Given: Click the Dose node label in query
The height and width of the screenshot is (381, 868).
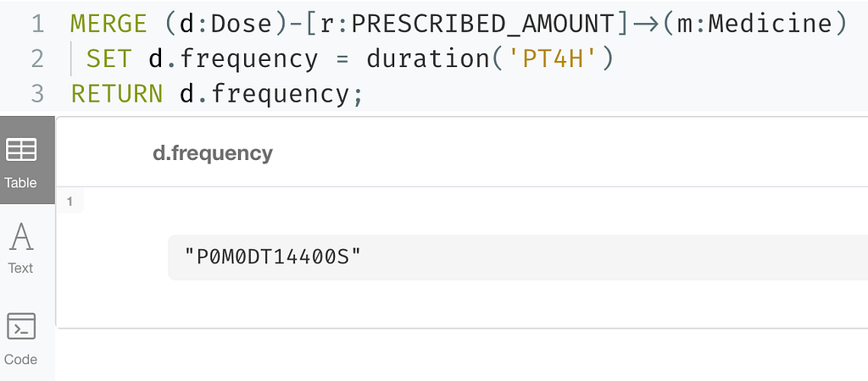Looking at the screenshot, I should pyautogui.click(x=242, y=24).
